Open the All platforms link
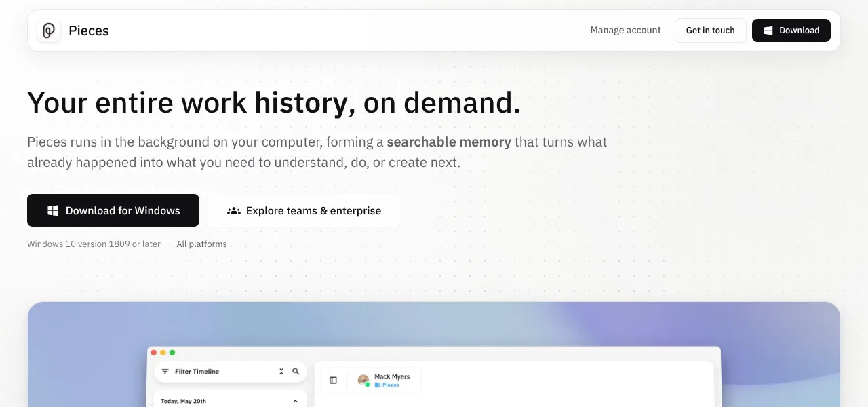 201,244
